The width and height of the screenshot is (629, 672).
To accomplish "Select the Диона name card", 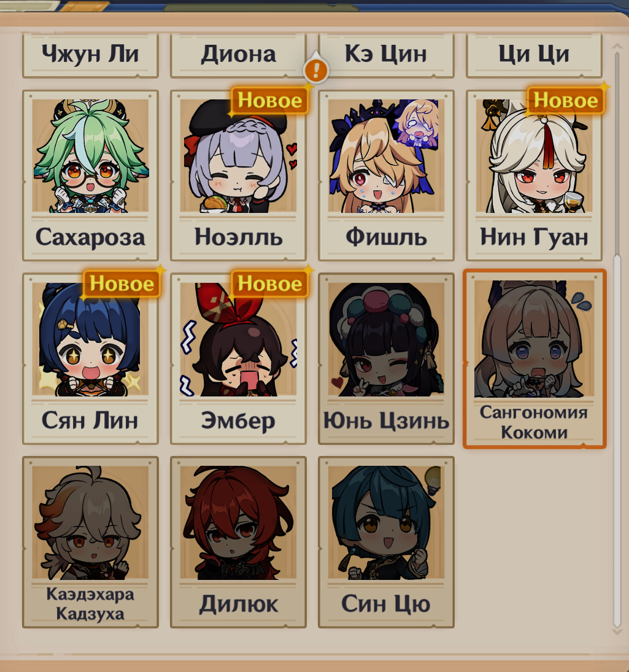I will (x=238, y=56).
